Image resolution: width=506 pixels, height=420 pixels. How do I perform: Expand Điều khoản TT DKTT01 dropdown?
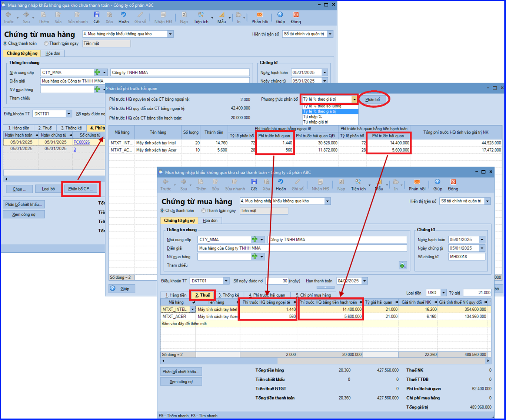coord(226,281)
